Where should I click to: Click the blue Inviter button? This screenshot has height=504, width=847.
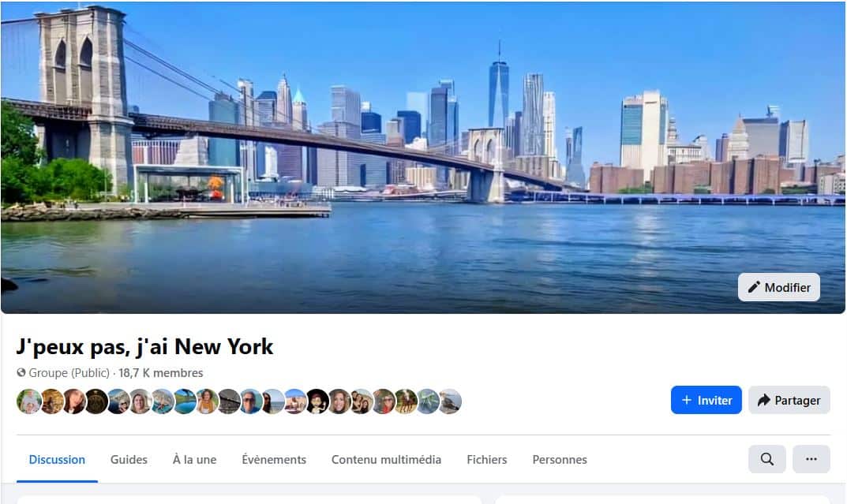click(706, 400)
